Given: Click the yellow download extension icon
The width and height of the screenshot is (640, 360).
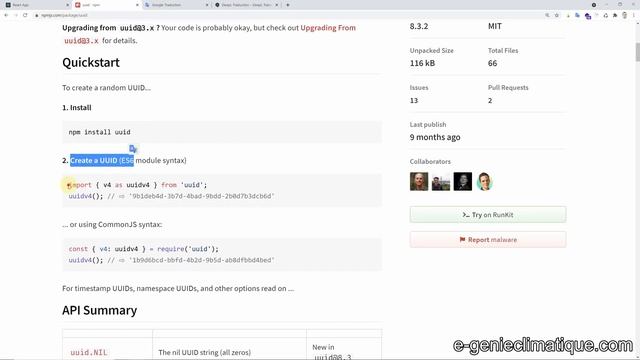Looking at the screenshot, I should tap(568, 16).
